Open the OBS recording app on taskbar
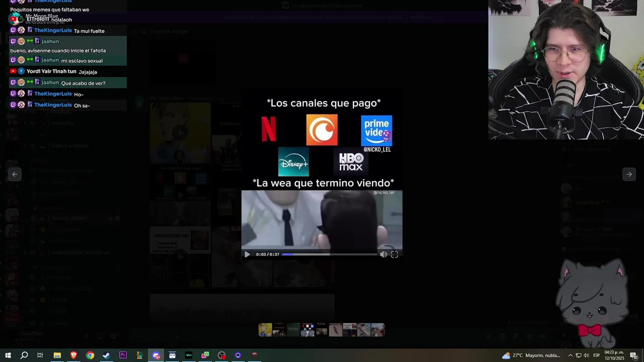The height and width of the screenshot is (362, 644). 222,355
